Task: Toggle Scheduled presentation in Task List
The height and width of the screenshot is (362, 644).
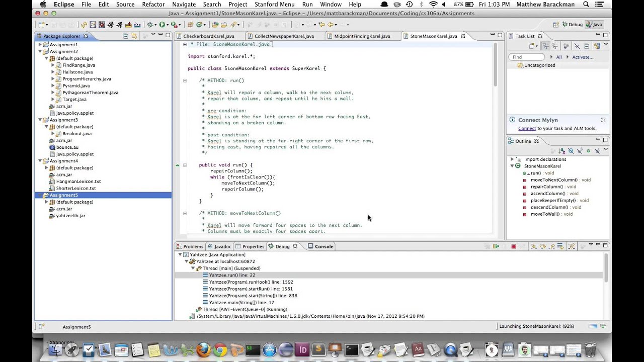Action: pos(555,46)
